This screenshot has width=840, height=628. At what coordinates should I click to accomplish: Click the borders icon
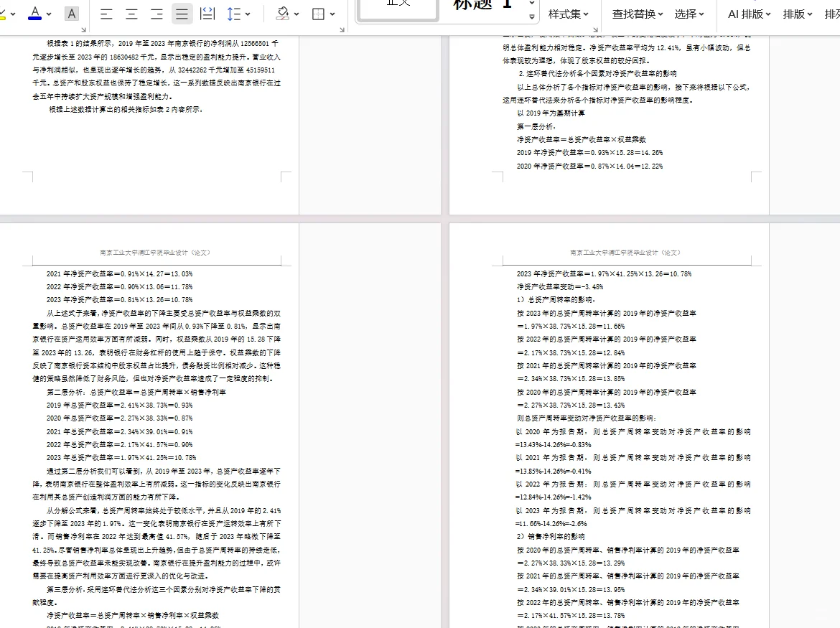click(x=318, y=14)
